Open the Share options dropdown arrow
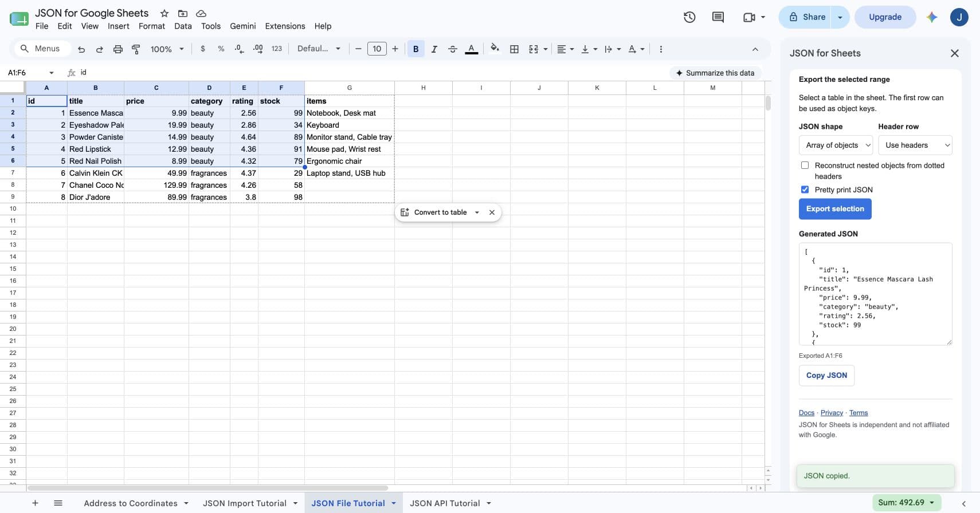 pos(840,17)
